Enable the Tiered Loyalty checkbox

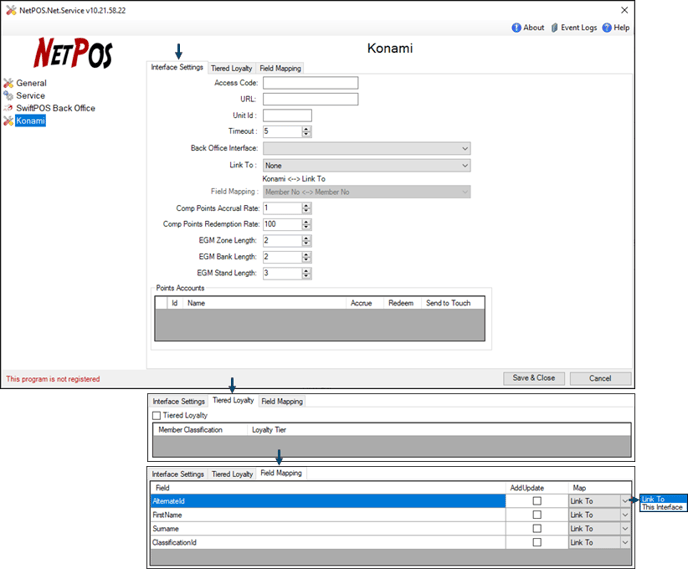(157, 415)
